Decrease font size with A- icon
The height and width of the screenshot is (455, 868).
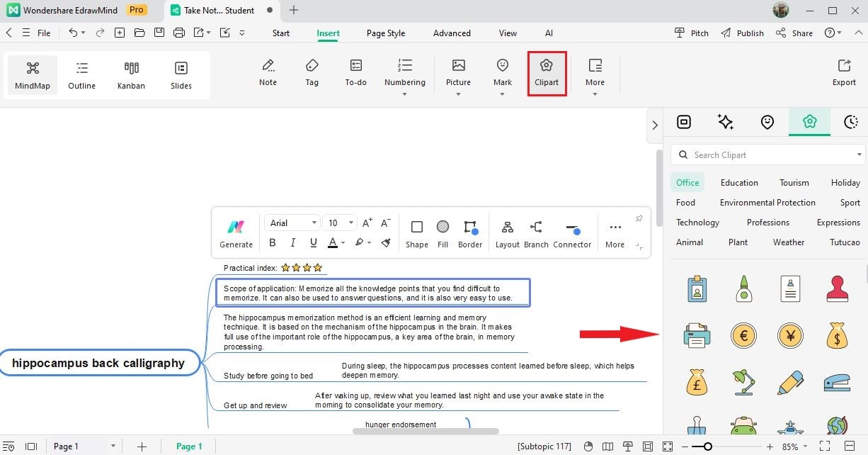(x=386, y=223)
